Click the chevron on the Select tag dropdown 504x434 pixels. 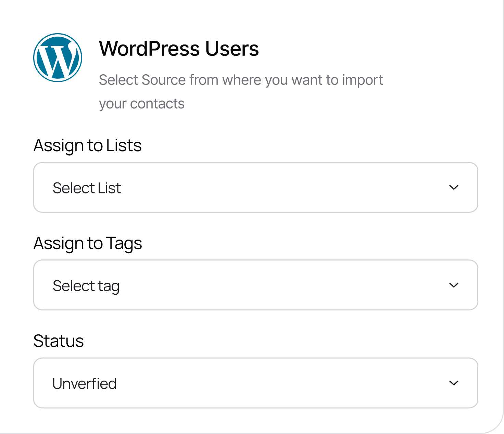454,285
